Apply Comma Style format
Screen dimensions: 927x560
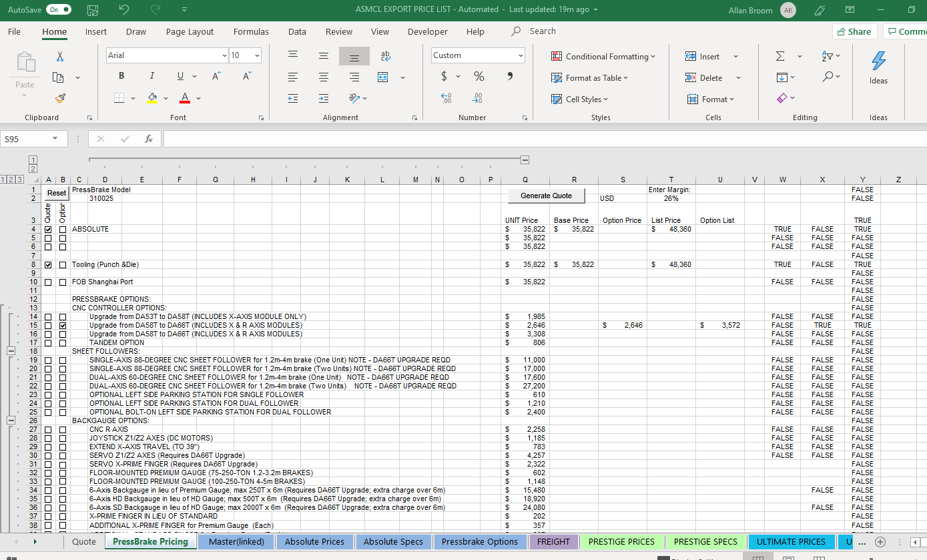coord(511,77)
